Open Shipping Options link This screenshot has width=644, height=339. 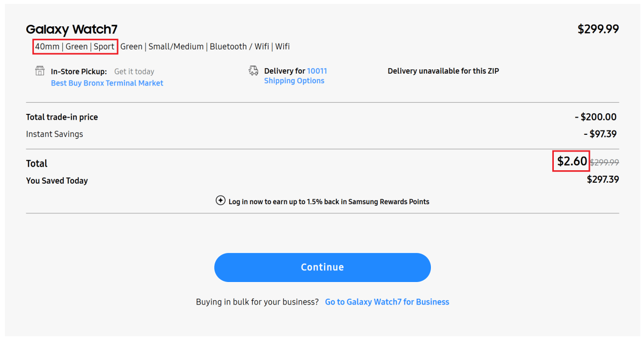pos(294,81)
